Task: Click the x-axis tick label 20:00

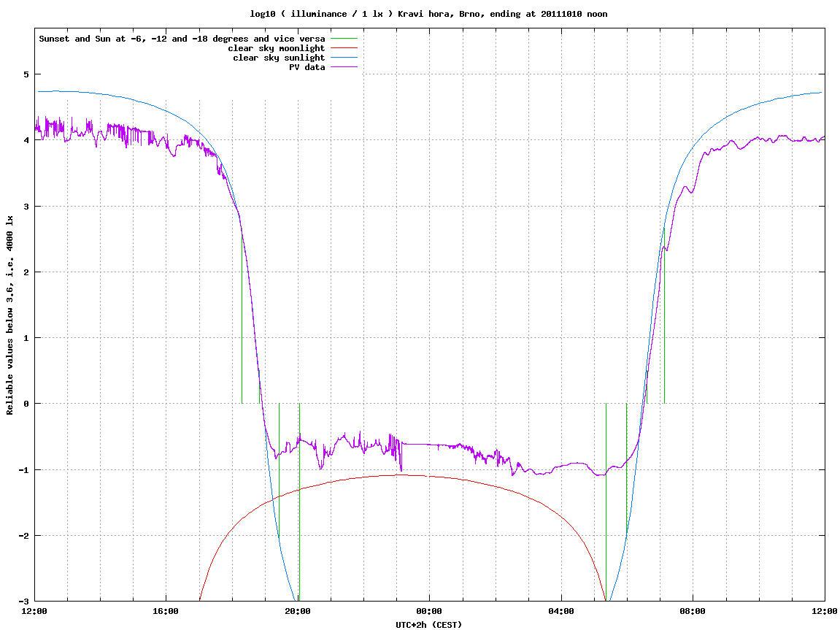Action: (x=298, y=611)
